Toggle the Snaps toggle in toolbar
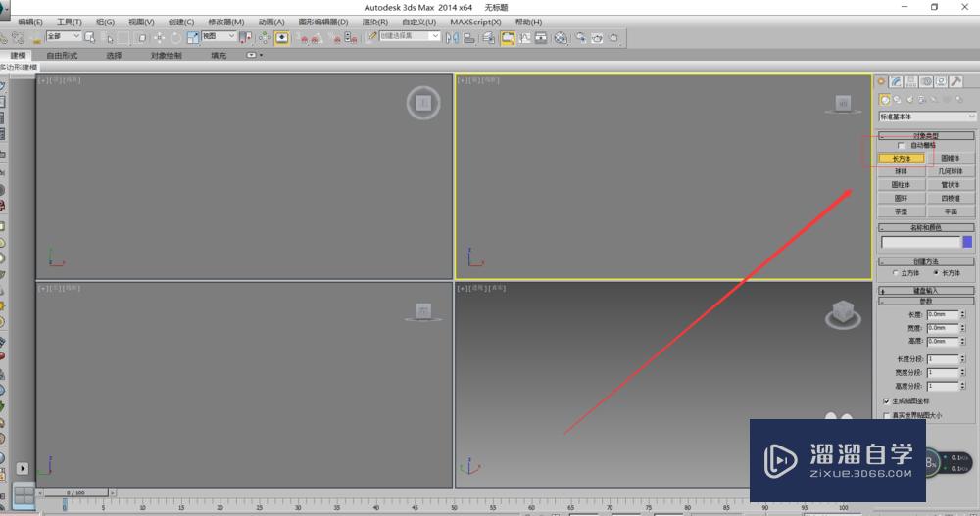The image size is (980, 516). tap(304, 38)
